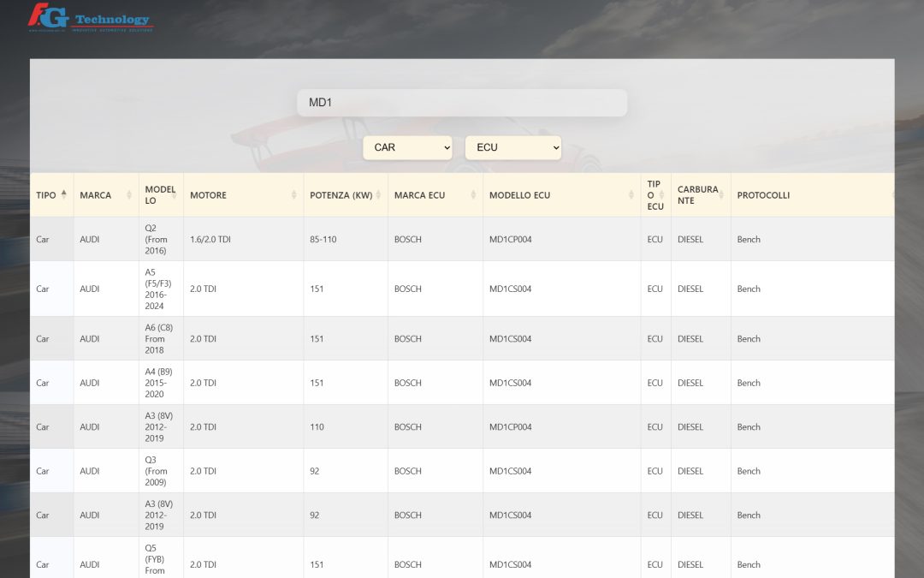The height and width of the screenshot is (578, 924).
Task: Click the FG Technology logo
Action: pyautogui.click(x=89, y=17)
